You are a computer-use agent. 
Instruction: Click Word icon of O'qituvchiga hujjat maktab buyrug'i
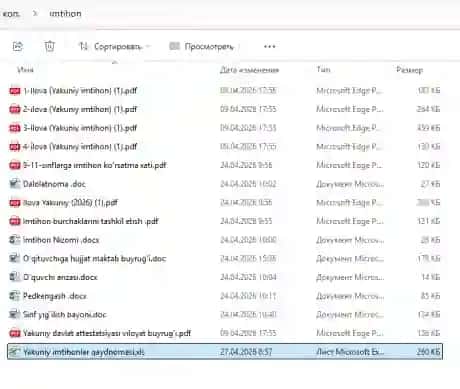(x=15, y=258)
